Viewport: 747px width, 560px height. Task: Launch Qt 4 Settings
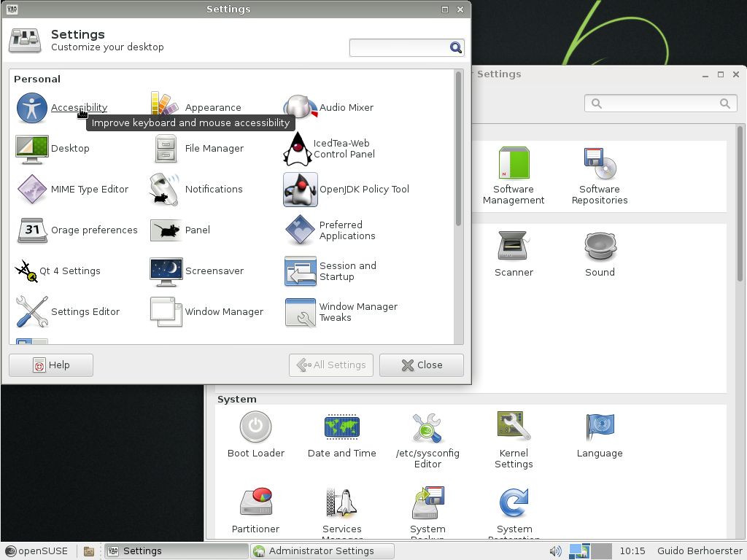58,271
